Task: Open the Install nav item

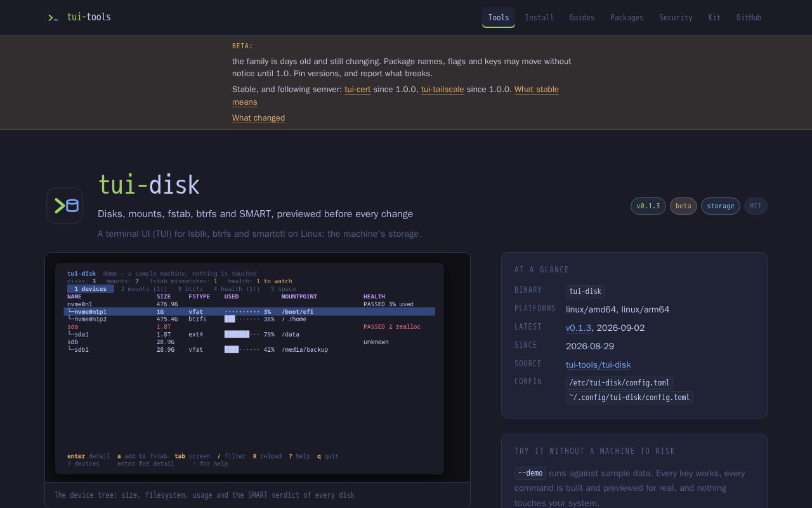Action: click(x=539, y=17)
